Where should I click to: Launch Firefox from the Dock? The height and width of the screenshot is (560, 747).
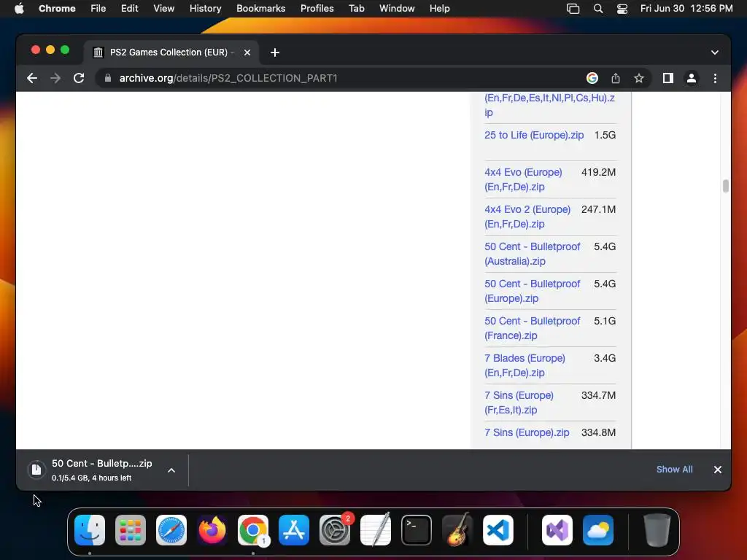pos(212,530)
